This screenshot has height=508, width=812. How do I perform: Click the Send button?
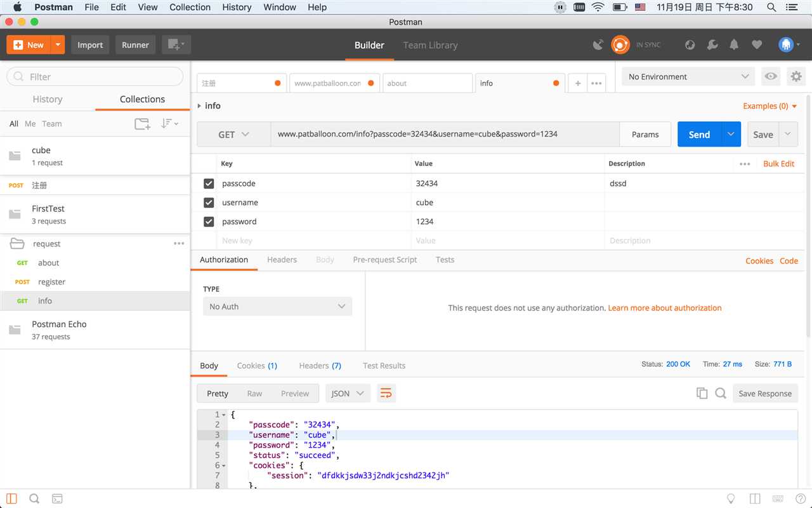(x=699, y=135)
